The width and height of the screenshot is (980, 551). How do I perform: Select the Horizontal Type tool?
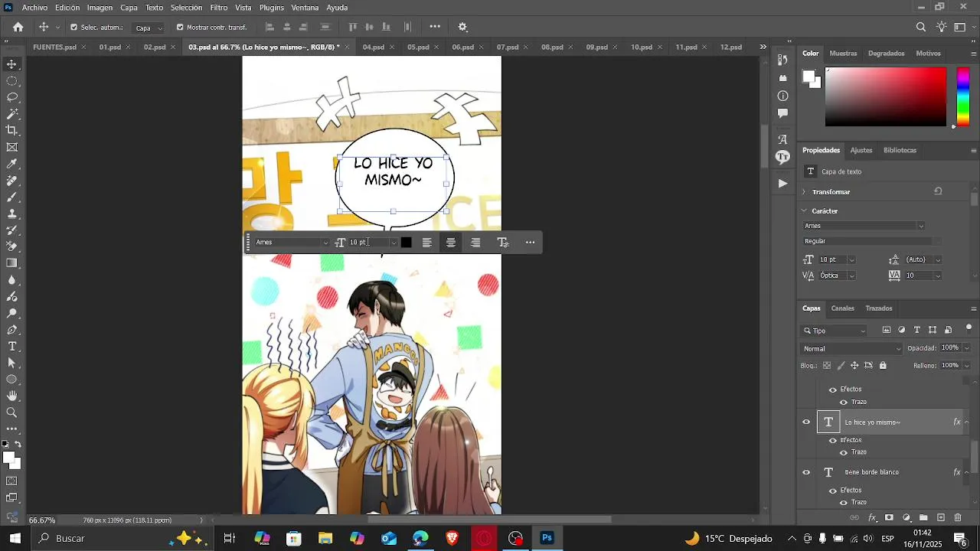(x=12, y=347)
